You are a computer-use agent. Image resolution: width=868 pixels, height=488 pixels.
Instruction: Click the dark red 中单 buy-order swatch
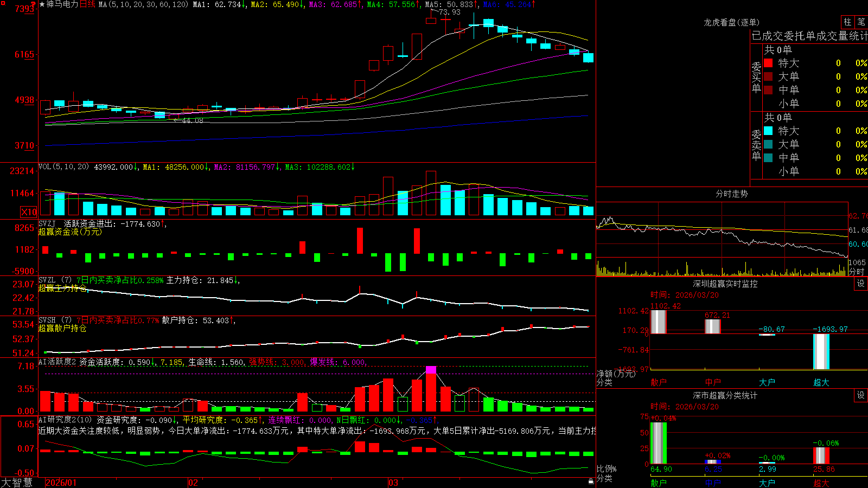click(768, 90)
